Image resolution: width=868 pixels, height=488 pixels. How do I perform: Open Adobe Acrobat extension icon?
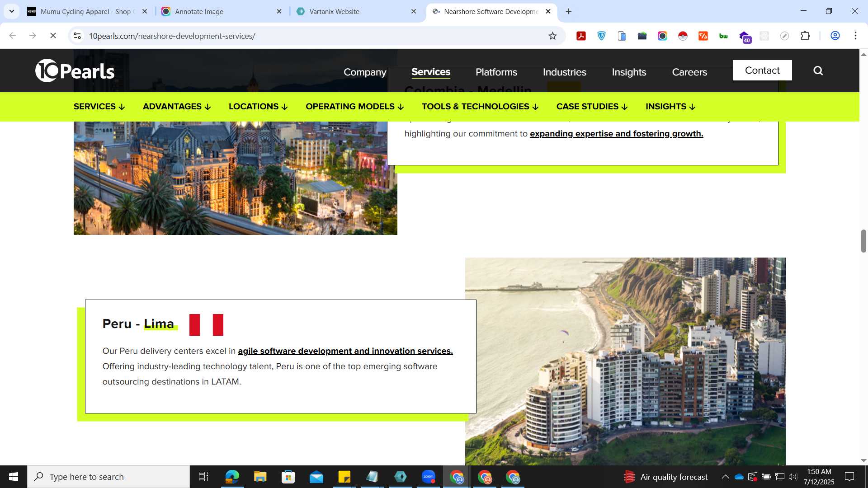coord(581,36)
